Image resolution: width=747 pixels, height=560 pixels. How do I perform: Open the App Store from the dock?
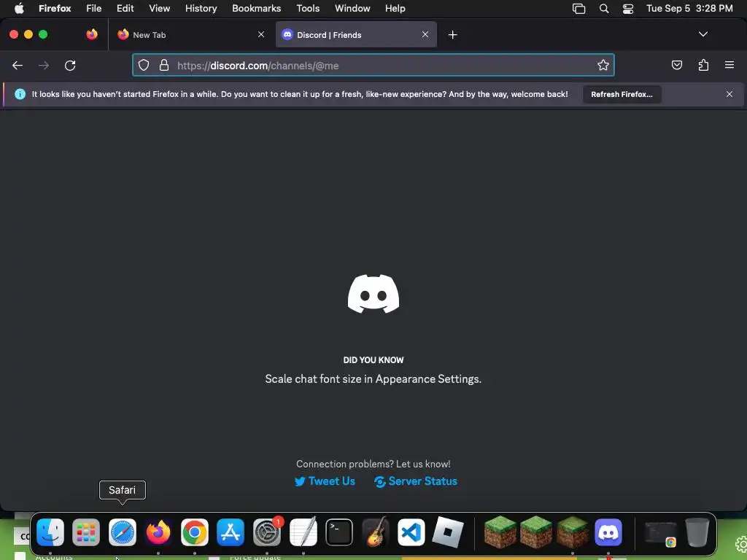coord(231,532)
